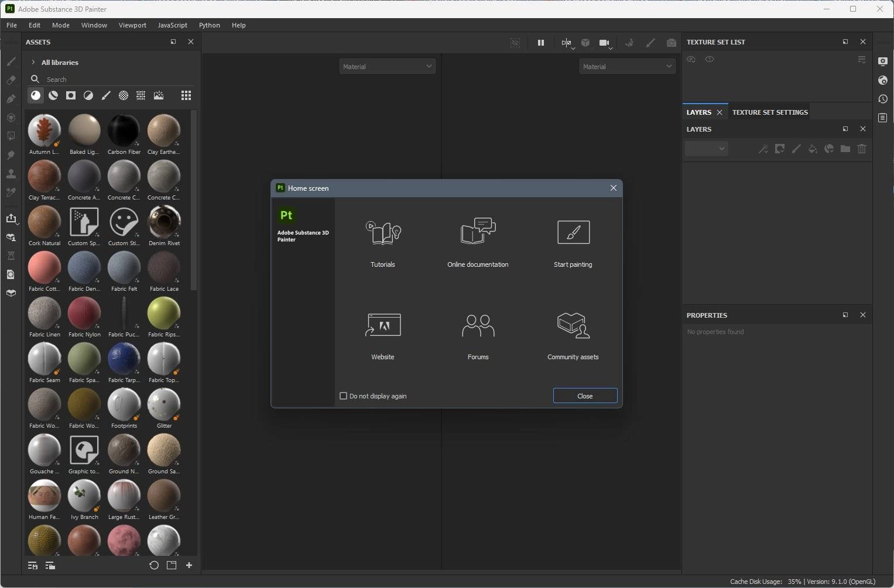Choose Start painting in Home screen
894x588 pixels.
(573, 232)
